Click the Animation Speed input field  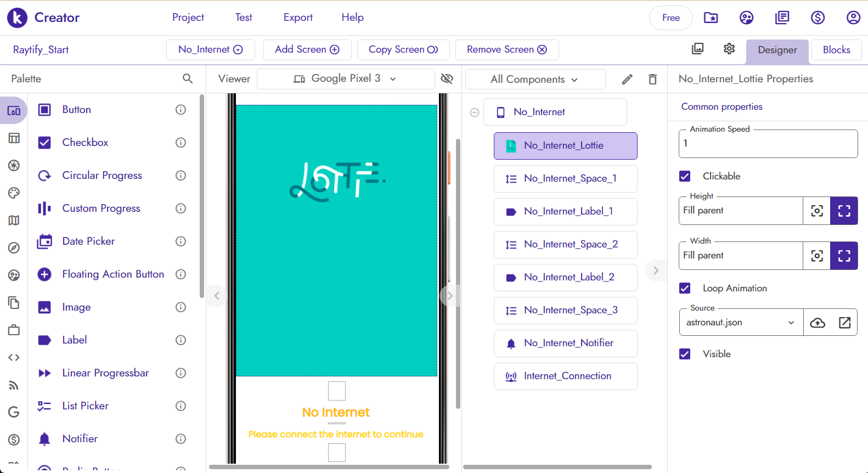[768, 144]
